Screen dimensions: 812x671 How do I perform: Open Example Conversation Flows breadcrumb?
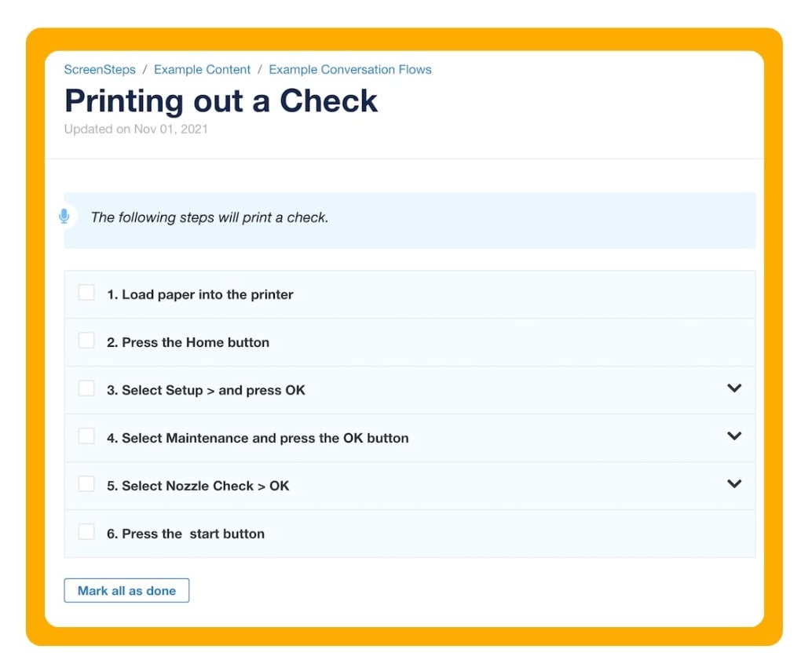[x=350, y=69]
